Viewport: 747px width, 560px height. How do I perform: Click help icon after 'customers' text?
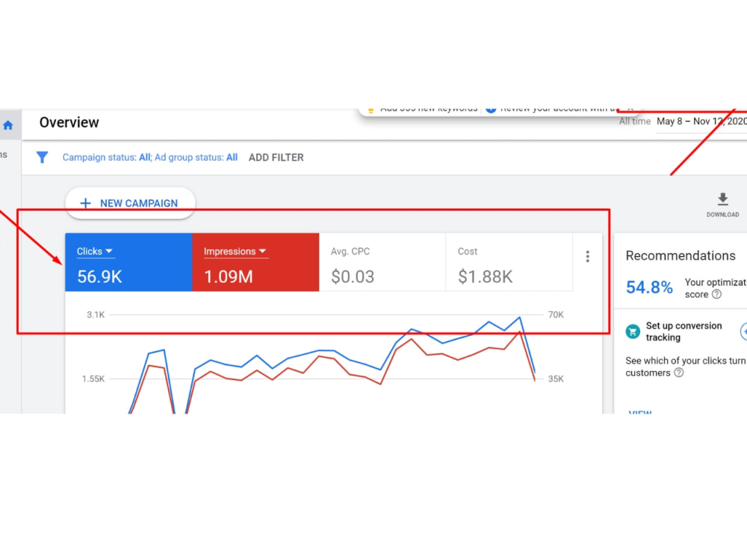coord(679,373)
